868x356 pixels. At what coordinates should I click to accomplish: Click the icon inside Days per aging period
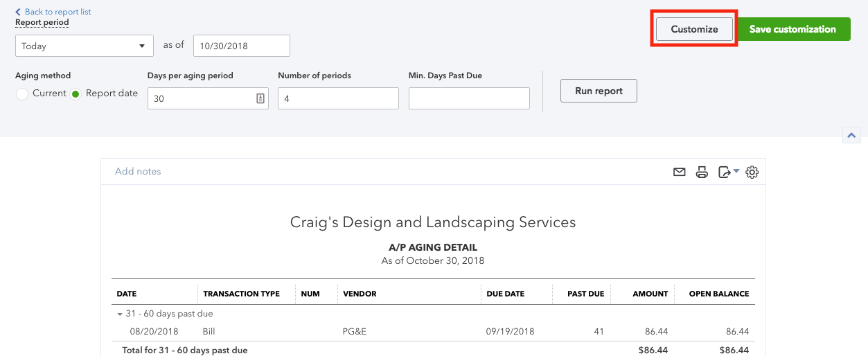click(x=260, y=98)
